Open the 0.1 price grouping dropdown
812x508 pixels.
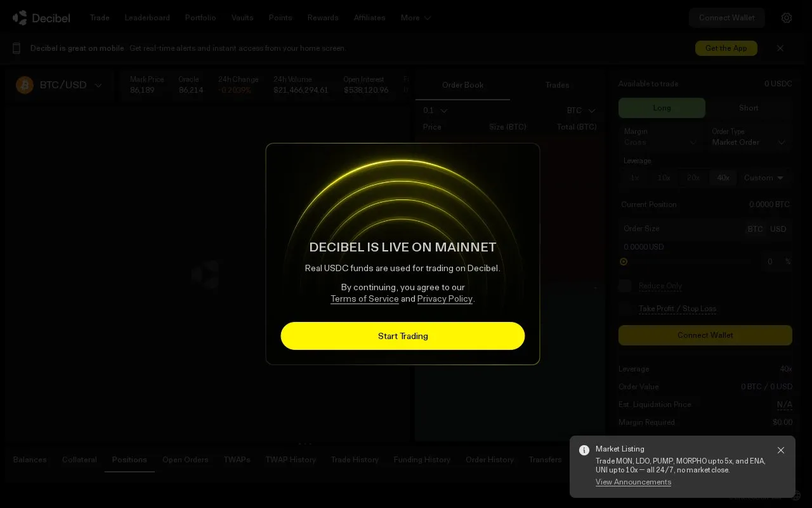point(435,110)
